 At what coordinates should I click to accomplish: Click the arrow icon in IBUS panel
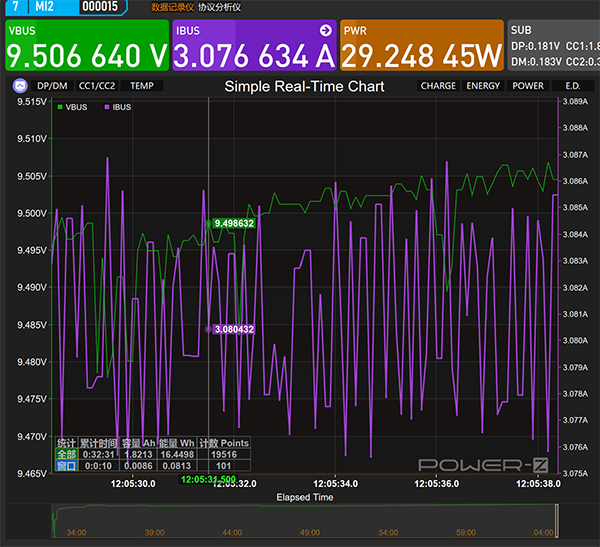coord(325,31)
